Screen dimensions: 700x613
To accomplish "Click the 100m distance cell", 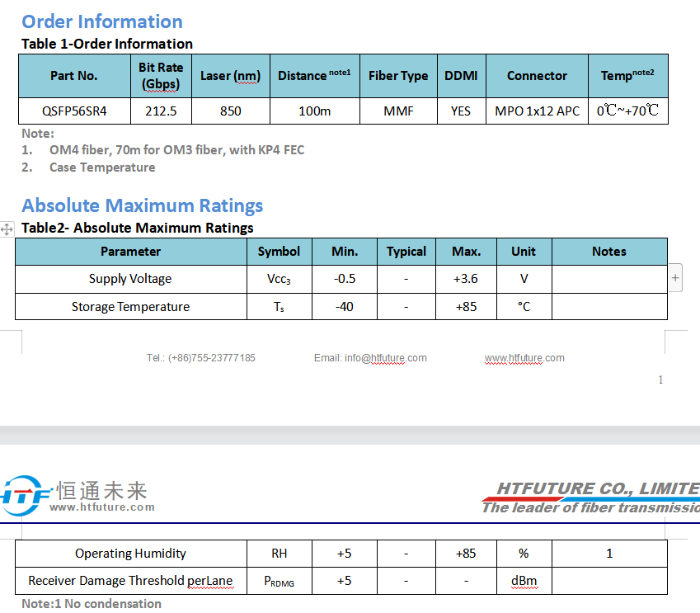I will (315, 111).
